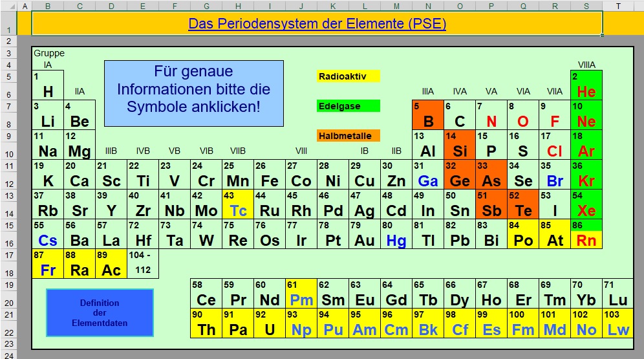Viewport: 644px width, 359px height.
Task: Click the 'Definition der Elementdaten' button
Action: click(x=100, y=313)
